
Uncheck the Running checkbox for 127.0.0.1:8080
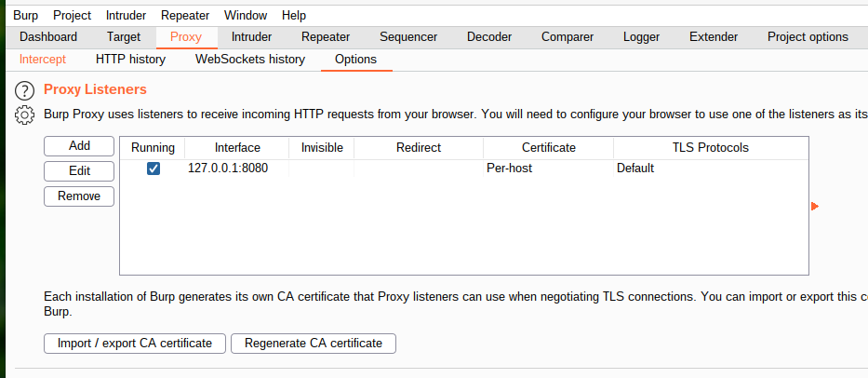[154, 169]
